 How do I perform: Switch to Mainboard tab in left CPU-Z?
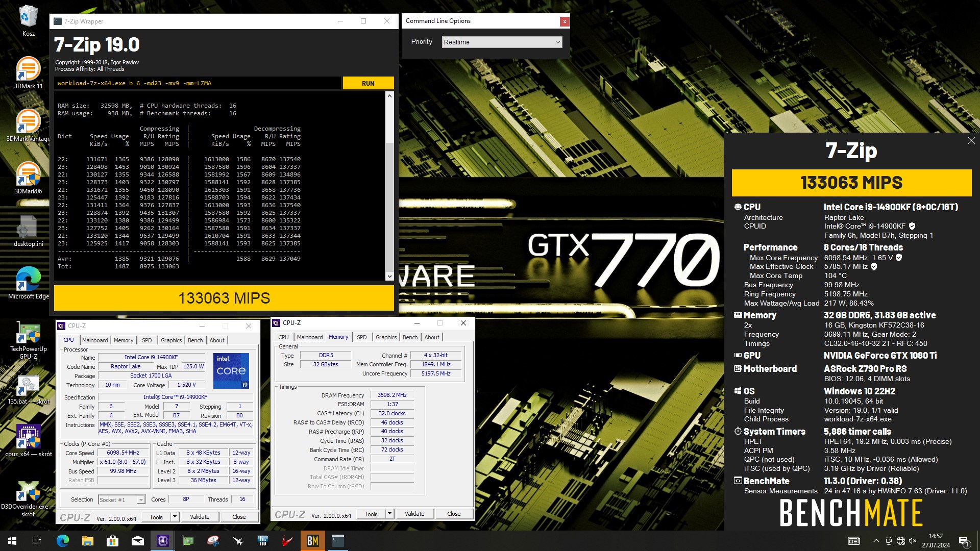click(95, 340)
